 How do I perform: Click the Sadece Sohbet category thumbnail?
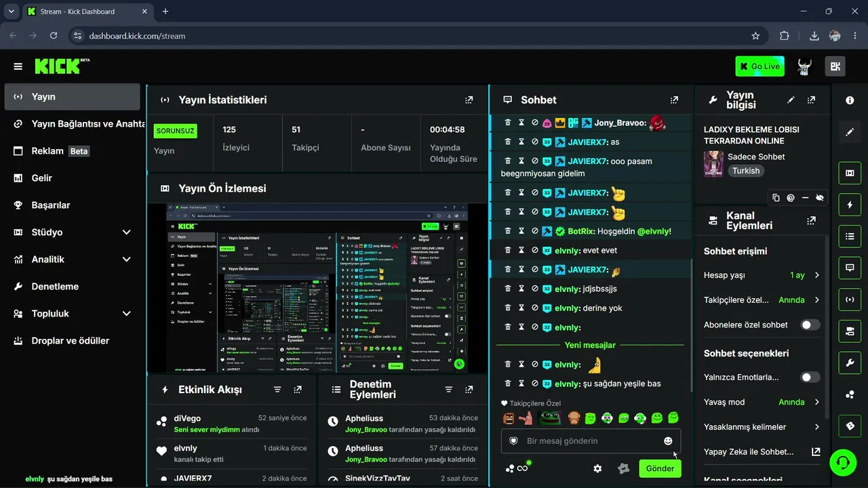[713, 163]
